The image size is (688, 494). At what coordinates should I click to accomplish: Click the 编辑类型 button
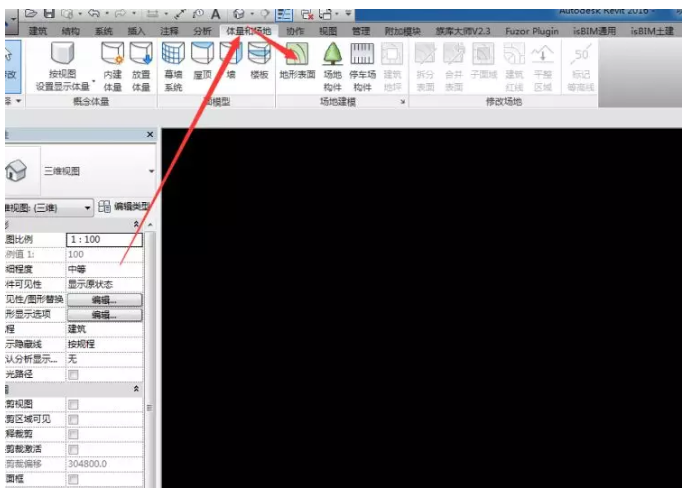pyautogui.click(x=124, y=206)
